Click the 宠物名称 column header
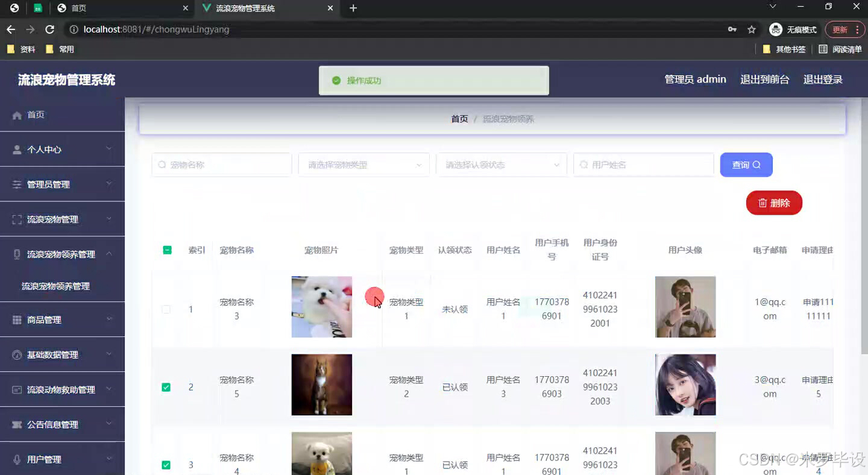This screenshot has height=475, width=868. 236,250
